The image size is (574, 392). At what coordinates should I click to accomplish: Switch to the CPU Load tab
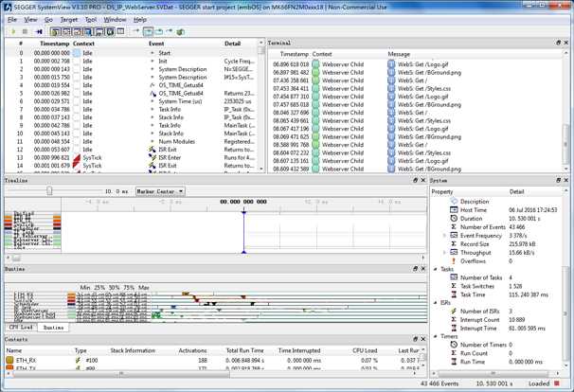tap(21, 328)
